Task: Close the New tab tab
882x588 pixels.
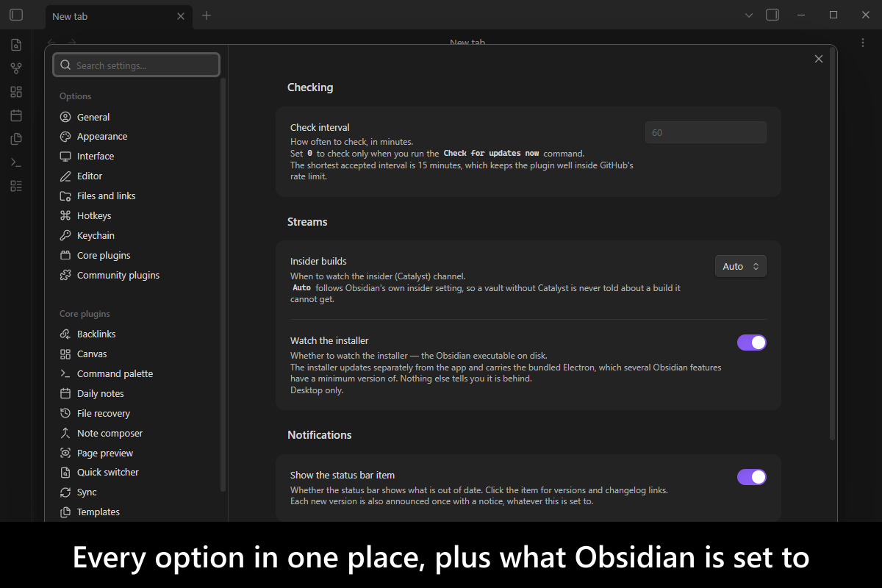Action: click(x=181, y=16)
